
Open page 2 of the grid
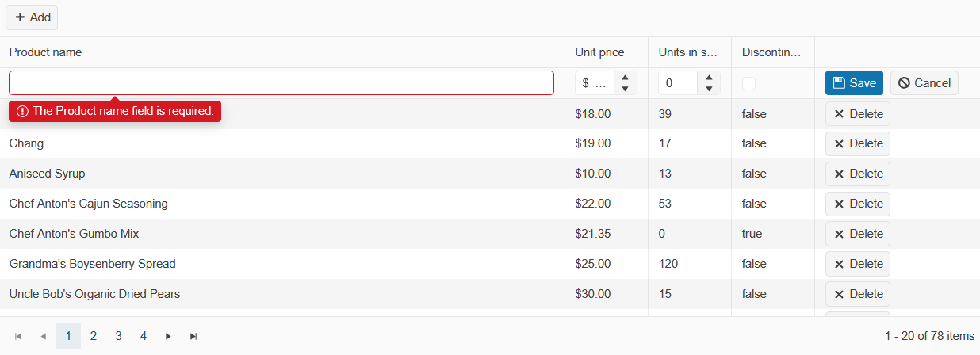click(x=94, y=336)
